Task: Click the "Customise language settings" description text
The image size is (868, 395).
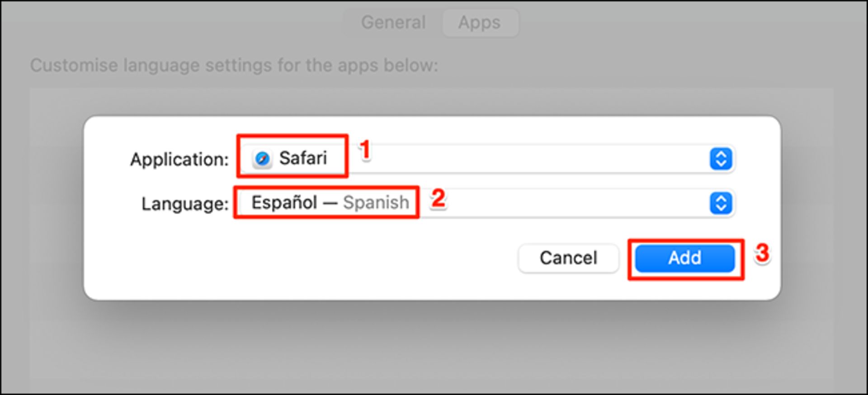Action: tap(234, 66)
